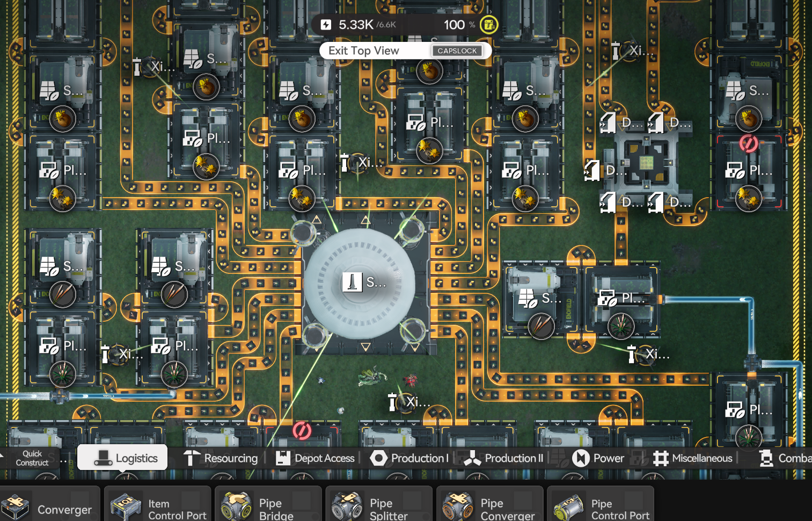Screen dimensions: 812x521
Task: Click the red disabled marker on the upper-right facility
Action: tap(748, 143)
